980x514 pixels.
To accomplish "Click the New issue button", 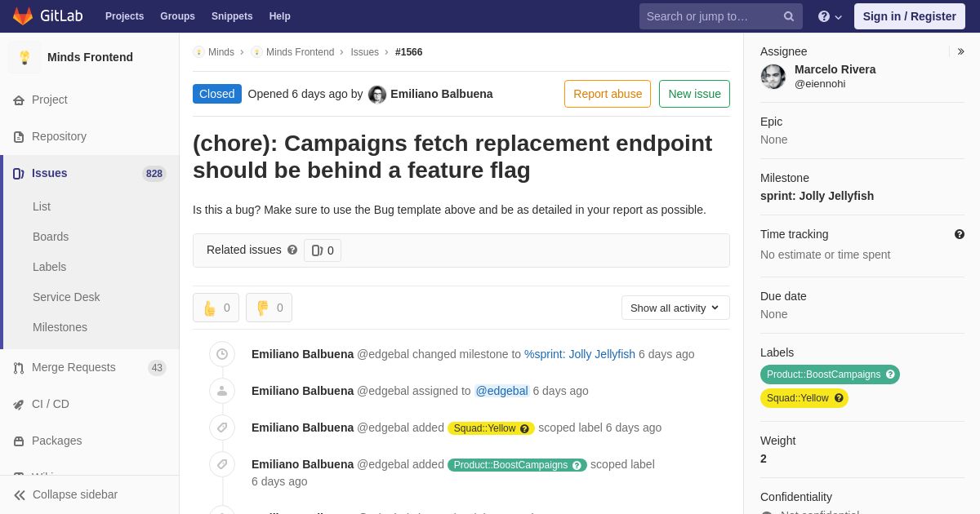I will pos(694,94).
